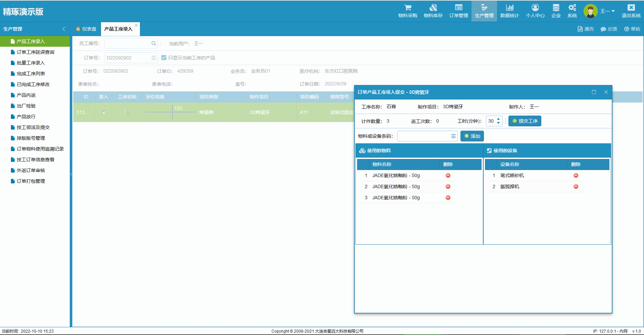Open 完成工序列表 in sidebar

pos(35,74)
